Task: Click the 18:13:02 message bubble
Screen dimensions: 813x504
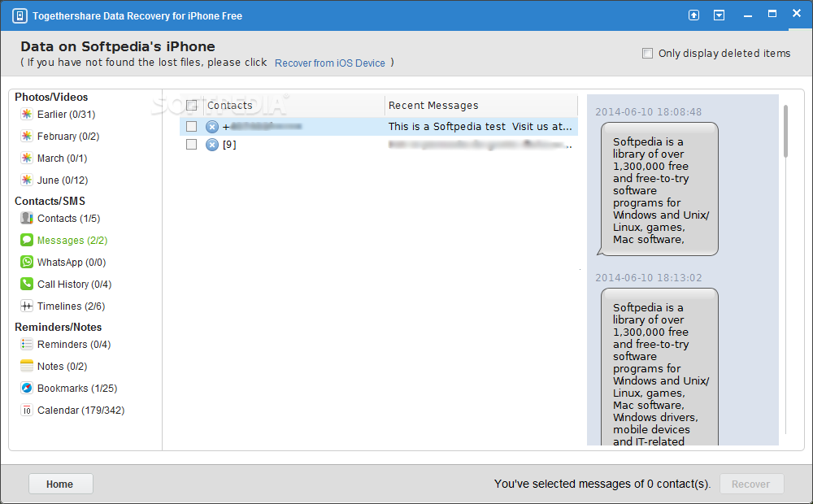Action: pyautogui.click(x=659, y=367)
